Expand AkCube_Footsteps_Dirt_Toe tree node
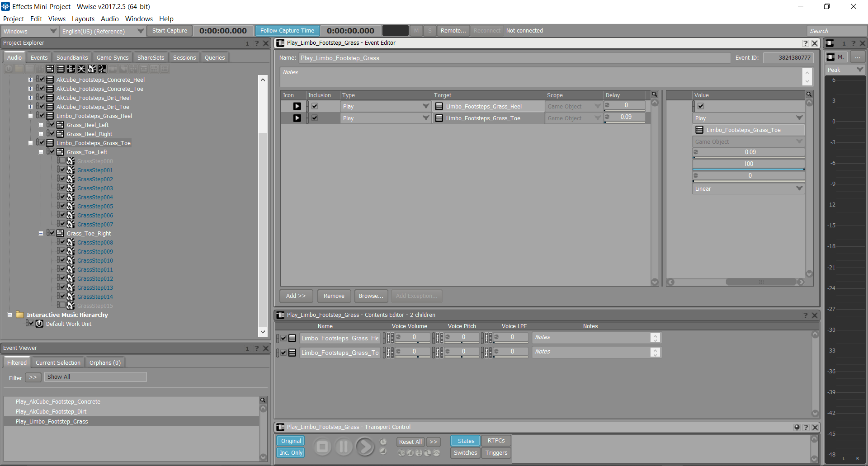This screenshot has height=466, width=868. pyautogui.click(x=30, y=107)
